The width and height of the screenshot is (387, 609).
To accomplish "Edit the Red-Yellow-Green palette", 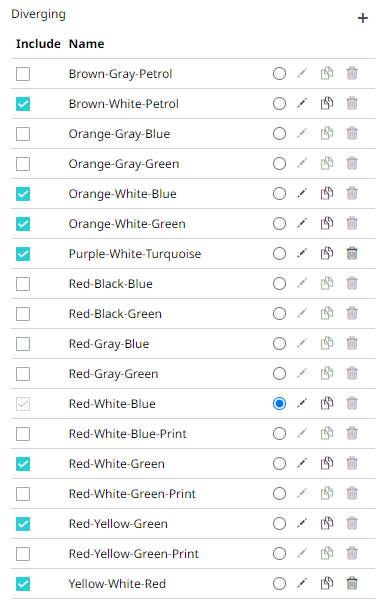I will (302, 524).
